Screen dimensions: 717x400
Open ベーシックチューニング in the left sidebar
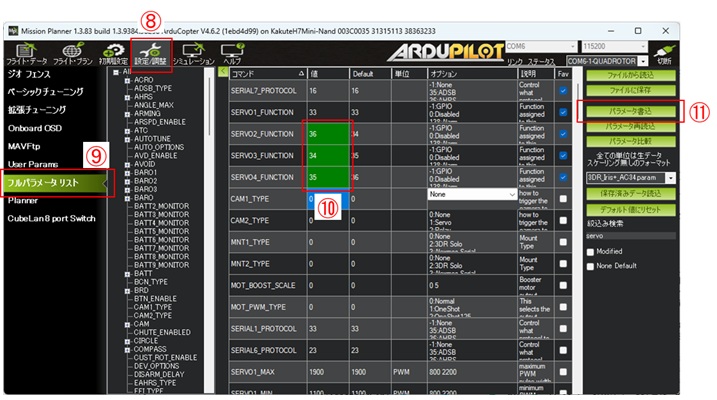point(45,92)
